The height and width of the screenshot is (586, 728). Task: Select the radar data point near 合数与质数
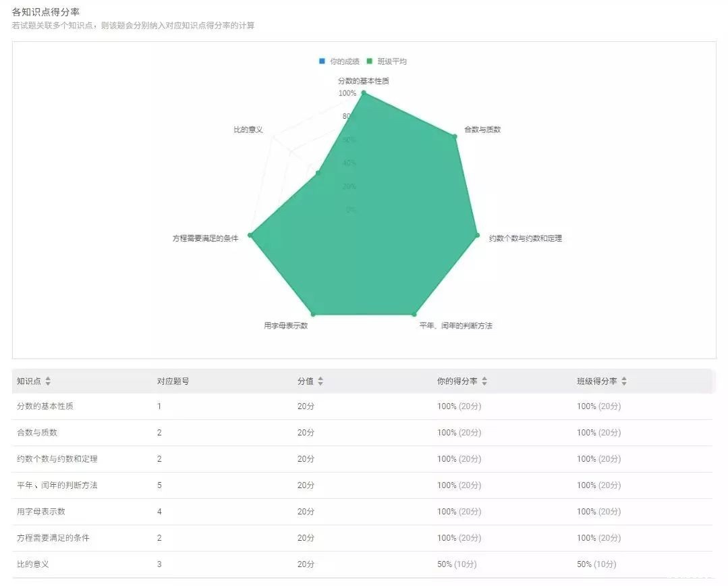(x=455, y=136)
